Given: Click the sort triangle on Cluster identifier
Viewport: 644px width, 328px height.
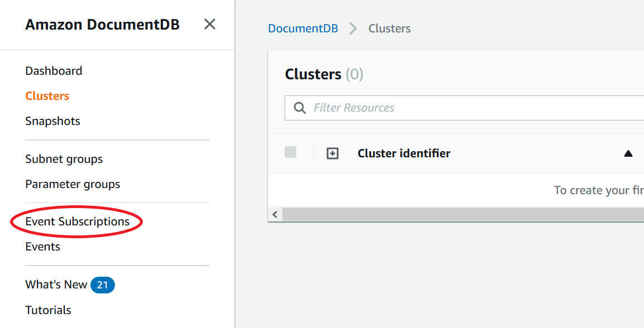Looking at the screenshot, I should point(628,153).
